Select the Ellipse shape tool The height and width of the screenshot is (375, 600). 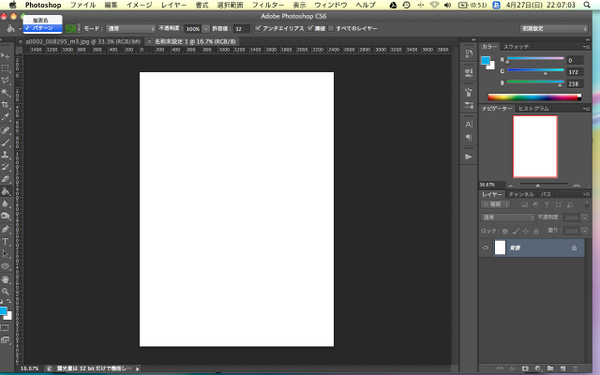(x=5, y=266)
